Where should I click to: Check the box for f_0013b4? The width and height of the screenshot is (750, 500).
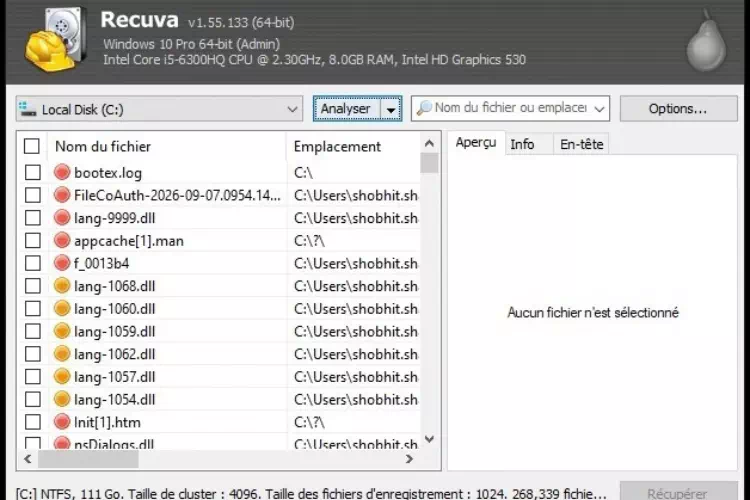pos(33,263)
